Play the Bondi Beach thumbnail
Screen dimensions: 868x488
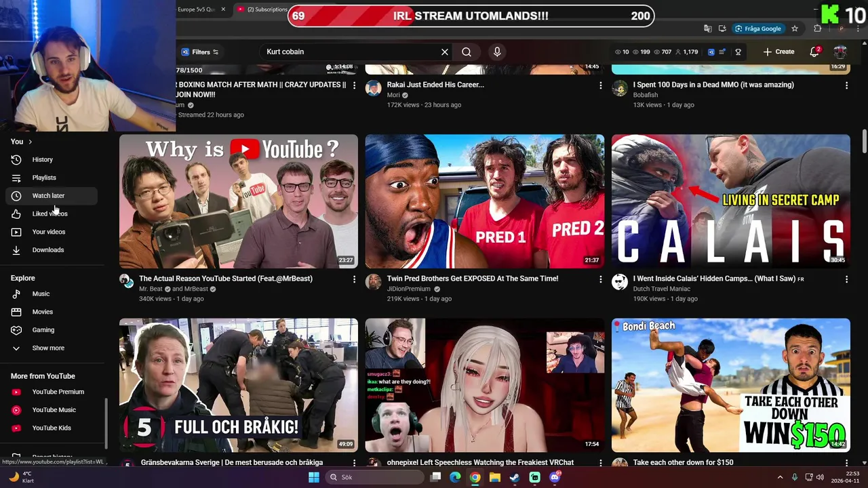(731, 385)
